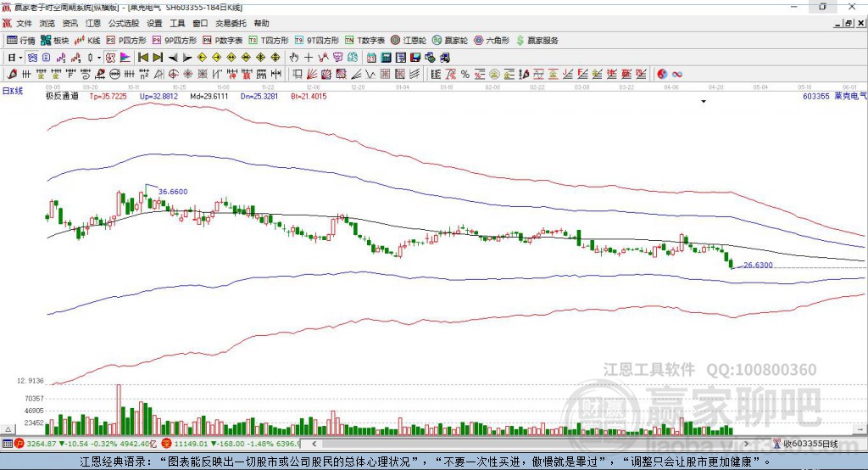Select the hand pan tool
The width and height of the screenshot is (868, 470).
293,58
